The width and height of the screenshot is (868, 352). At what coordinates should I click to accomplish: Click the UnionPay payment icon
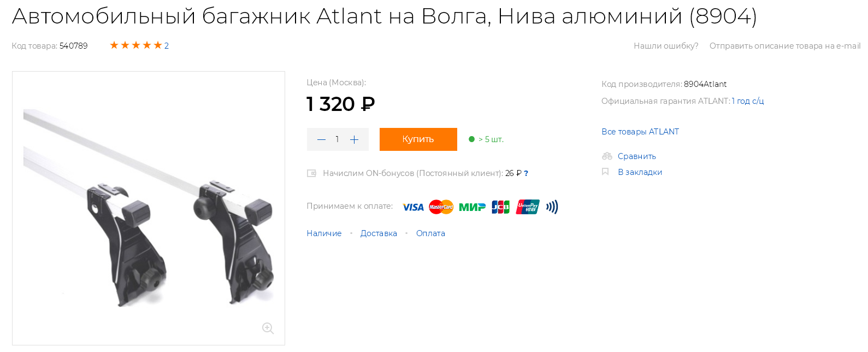528,207
